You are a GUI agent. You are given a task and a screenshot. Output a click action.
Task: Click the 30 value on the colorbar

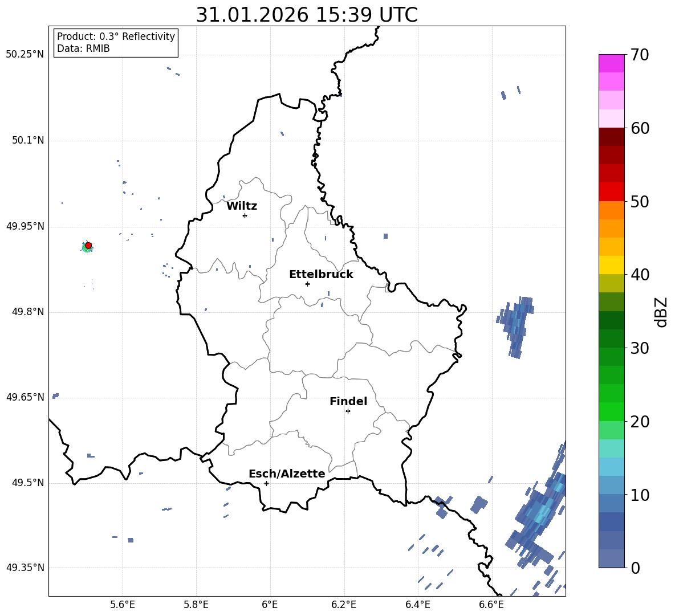pos(640,348)
